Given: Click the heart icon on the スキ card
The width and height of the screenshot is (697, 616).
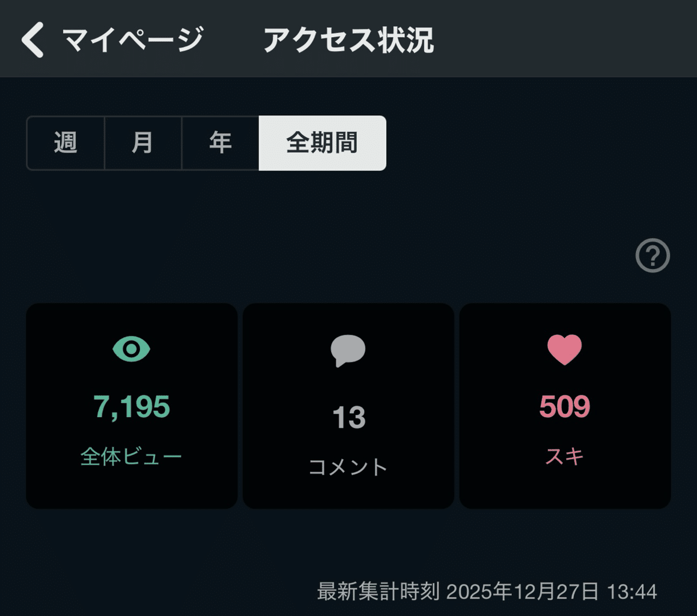Looking at the screenshot, I should (x=564, y=350).
